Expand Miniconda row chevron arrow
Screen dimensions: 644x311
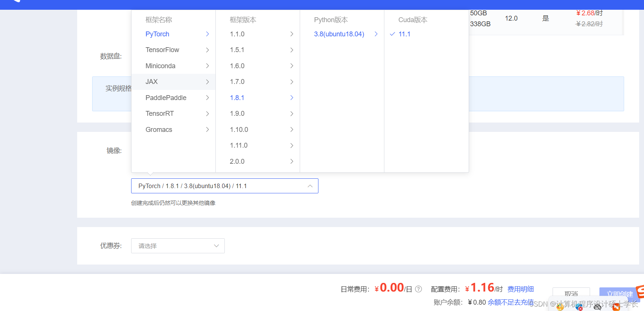click(x=208, y=66)
